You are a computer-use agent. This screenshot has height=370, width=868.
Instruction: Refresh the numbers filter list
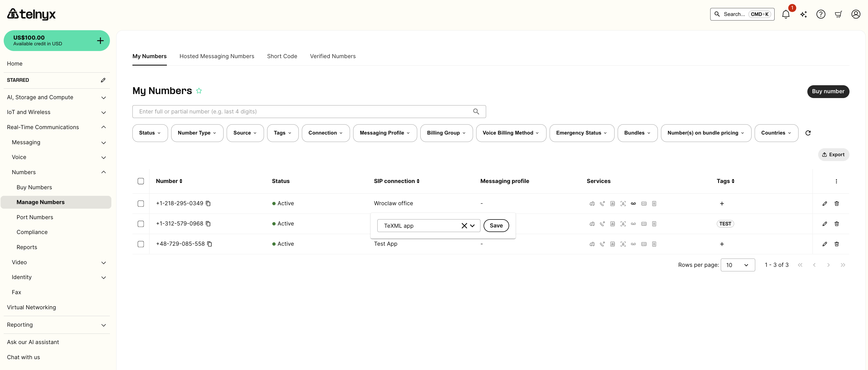(x=808, y=133)
